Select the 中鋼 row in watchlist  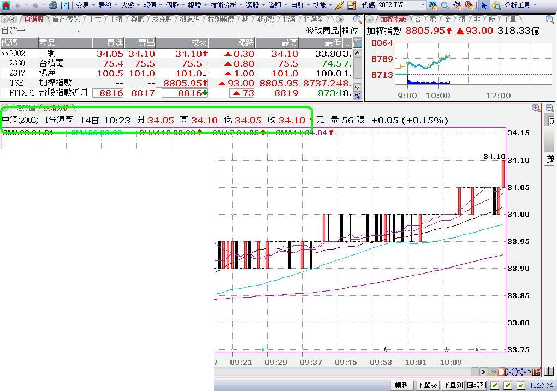coord(176,54)
